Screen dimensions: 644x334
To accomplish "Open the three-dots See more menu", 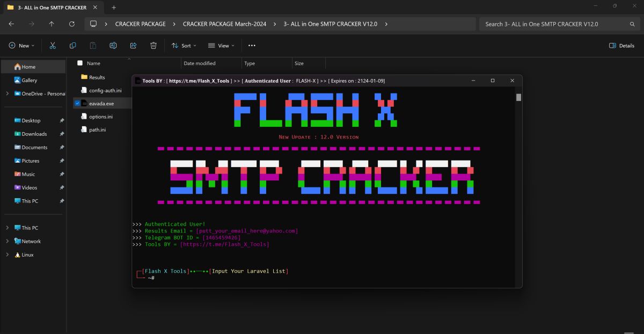I will pos(252,46).
